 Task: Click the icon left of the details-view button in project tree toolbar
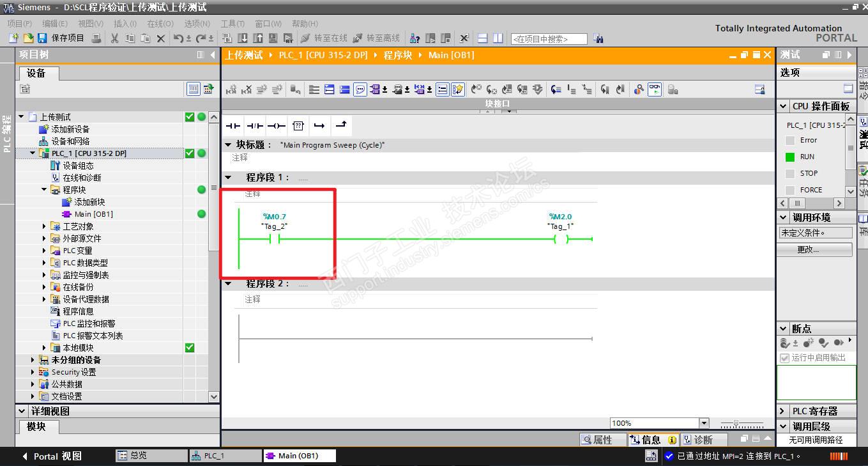[x=26, y=89]
